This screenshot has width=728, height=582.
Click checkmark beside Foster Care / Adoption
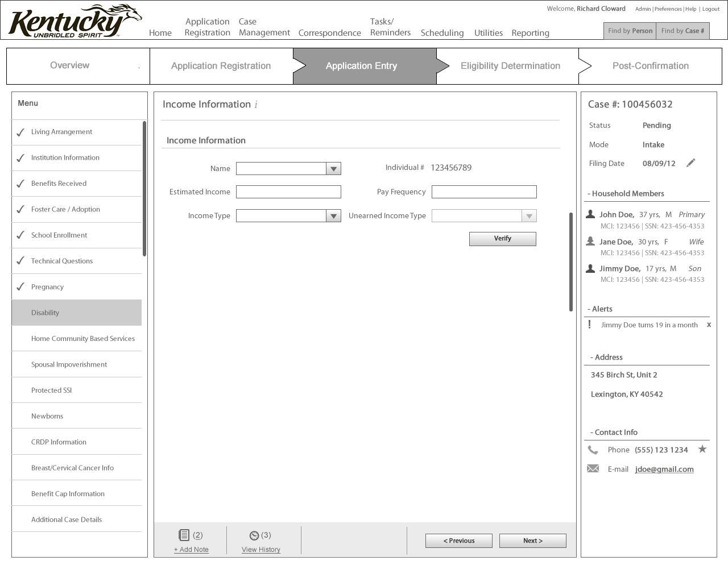pyautogui.click(x=20, y=209)
